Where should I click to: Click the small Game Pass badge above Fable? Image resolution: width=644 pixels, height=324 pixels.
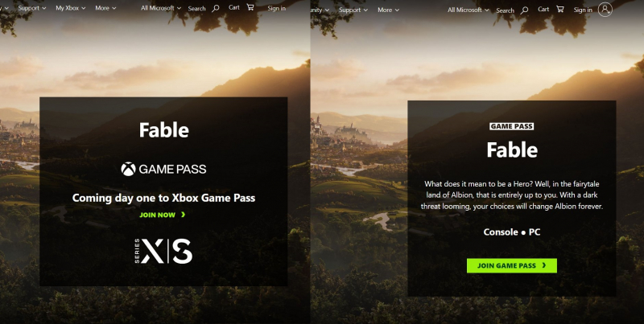click(511, 126)
